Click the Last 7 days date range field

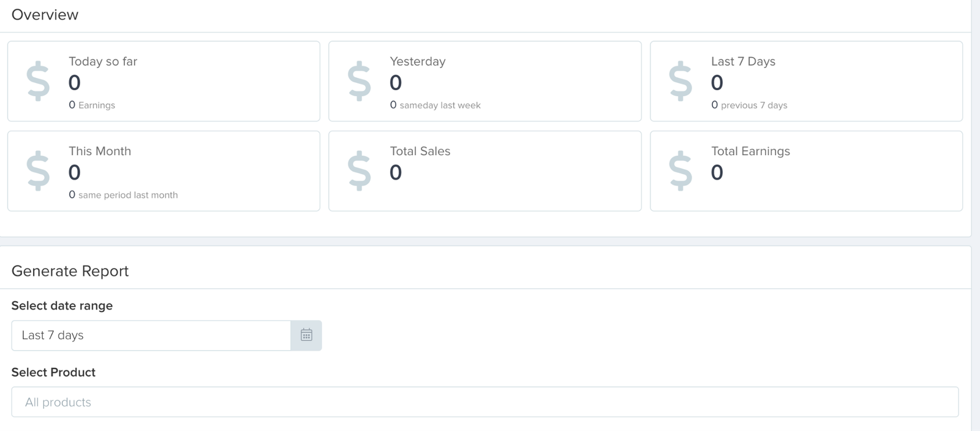[151, 335]
